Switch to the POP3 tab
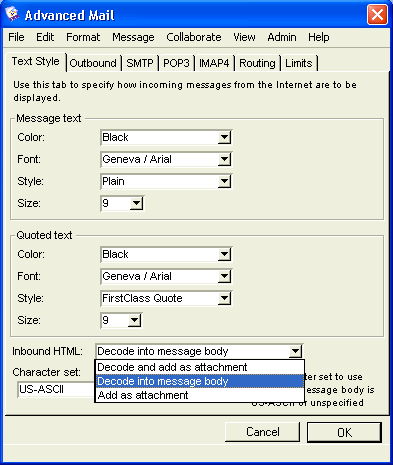The image size is (393, 465). tap(176, 63)
